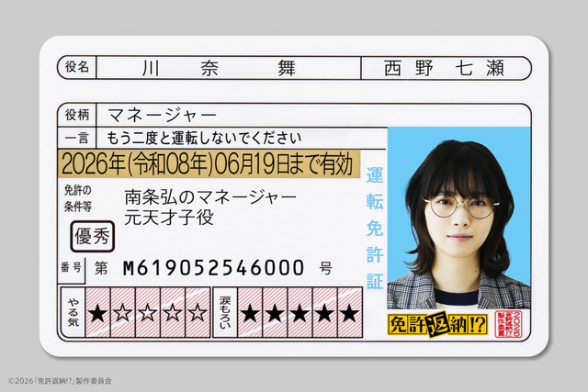This screenshot has width=588, height=392.
Task: Select the filled star in the やる気 rating
Action: point(98,313)
